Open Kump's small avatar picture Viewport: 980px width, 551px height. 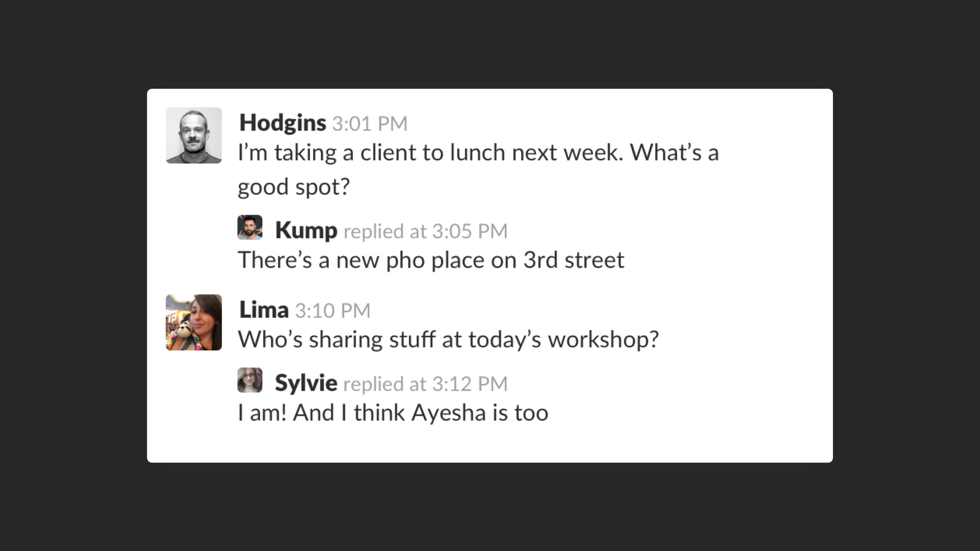tap(250, 227)
